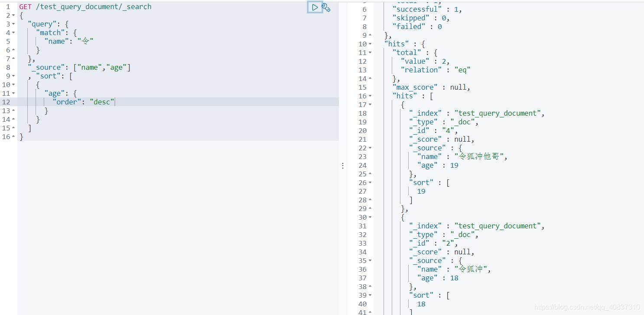The image size is (644, 315).
Task: Click the "max_score" : null line
Action: tap(431, 87)
